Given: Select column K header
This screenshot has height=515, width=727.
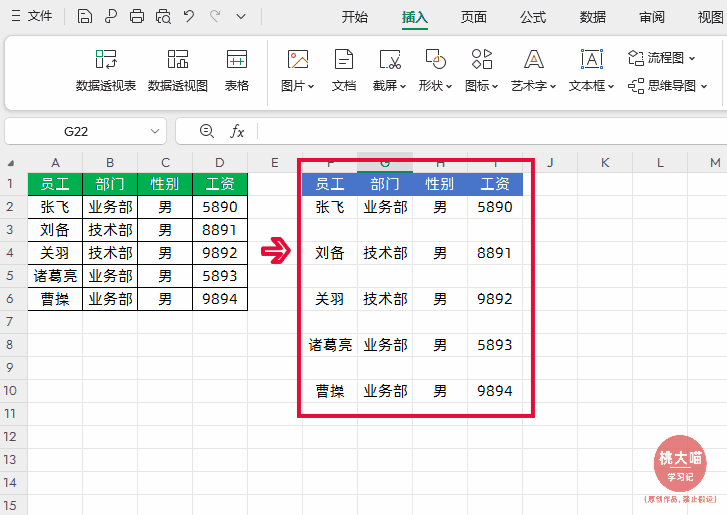Looking at the screenshot, I should [x=605, y=163].
